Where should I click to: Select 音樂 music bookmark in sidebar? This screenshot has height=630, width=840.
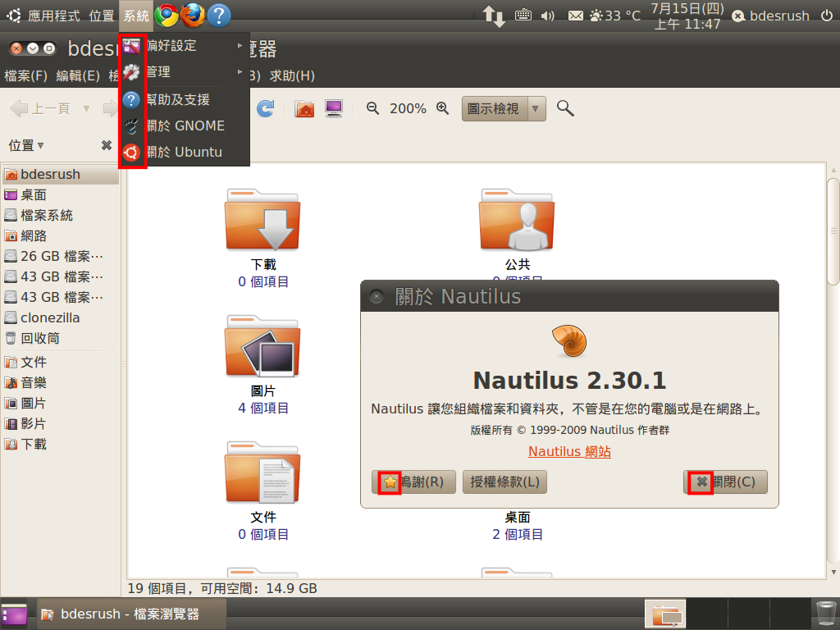[x=60, y=382]
